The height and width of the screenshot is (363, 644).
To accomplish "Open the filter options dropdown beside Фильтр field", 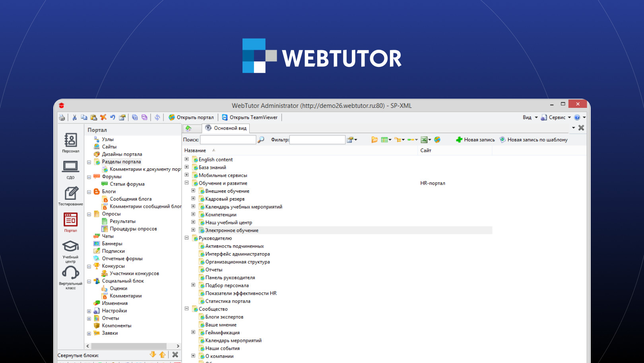I will 352,140.
